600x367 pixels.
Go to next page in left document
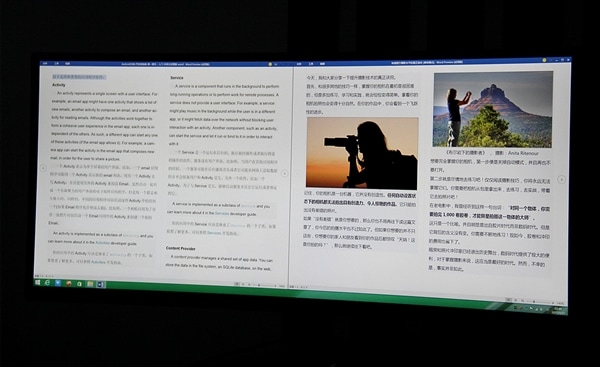pos(284,173)
